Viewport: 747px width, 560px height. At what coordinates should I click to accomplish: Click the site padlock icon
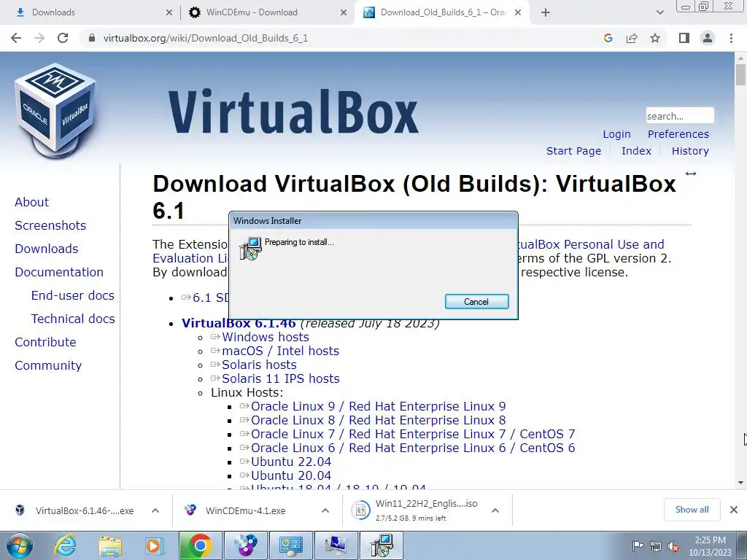pos(92,38)
